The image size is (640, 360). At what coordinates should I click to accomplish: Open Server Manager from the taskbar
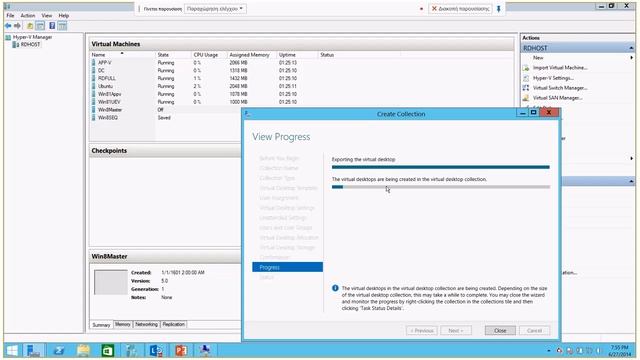[x=33, y=350]
